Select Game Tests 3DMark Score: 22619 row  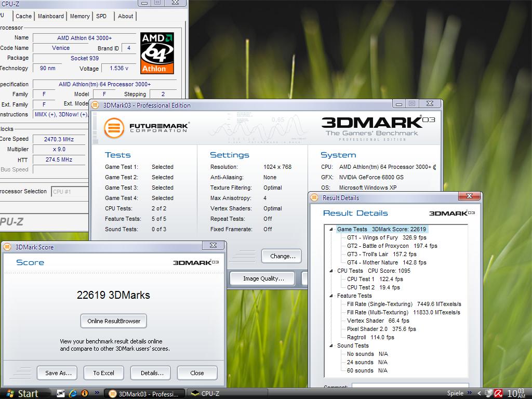pos(382,229)
